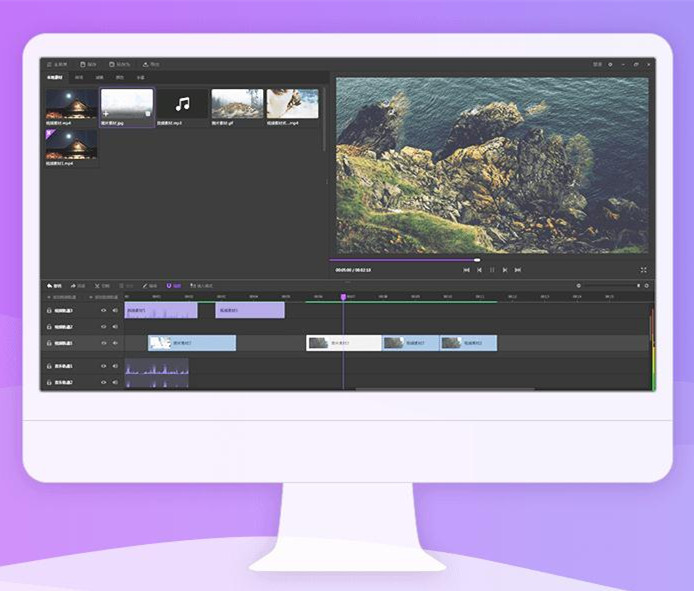Screen dimensions: 694x591
Task: Click the Save button with the disk icon
Action: (x=88, y=65)
